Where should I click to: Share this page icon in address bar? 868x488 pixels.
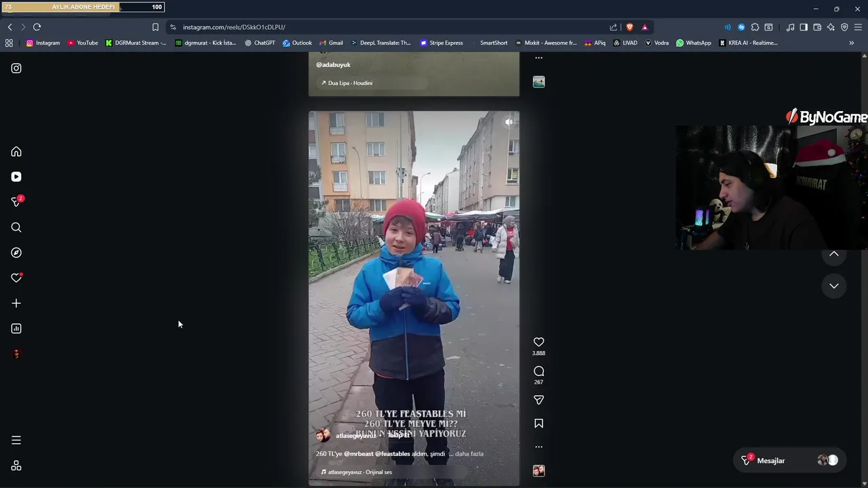coord(613,27)
